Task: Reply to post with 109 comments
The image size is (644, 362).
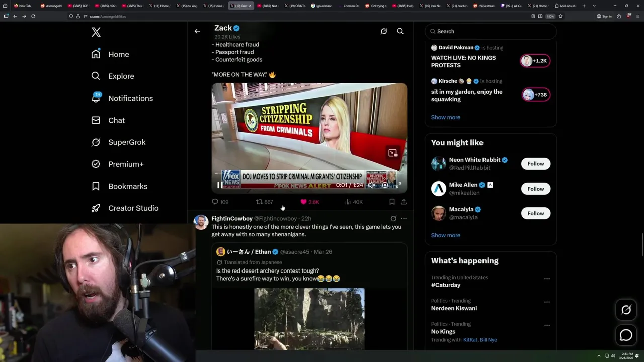Action: (x=220, y=202)
